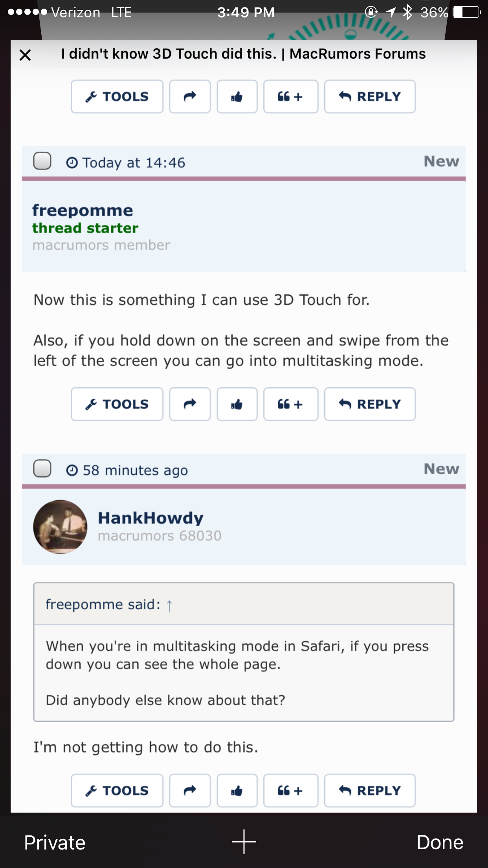
Task: Check the box beside Today at 14:46
Action: pos(42,161)
